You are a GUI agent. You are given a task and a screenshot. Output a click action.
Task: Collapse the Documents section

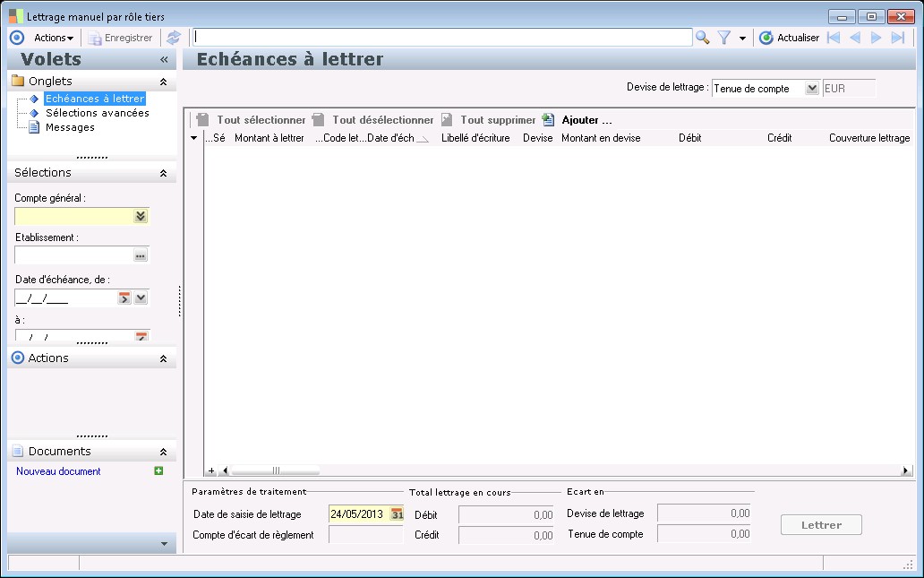(163, 452)
